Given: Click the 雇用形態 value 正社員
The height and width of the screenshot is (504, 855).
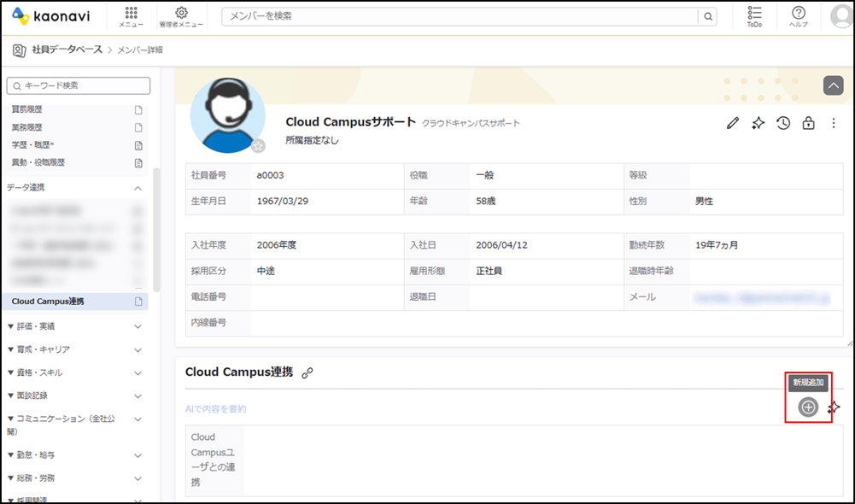Looking at the screenshot, I should (489, 271).
